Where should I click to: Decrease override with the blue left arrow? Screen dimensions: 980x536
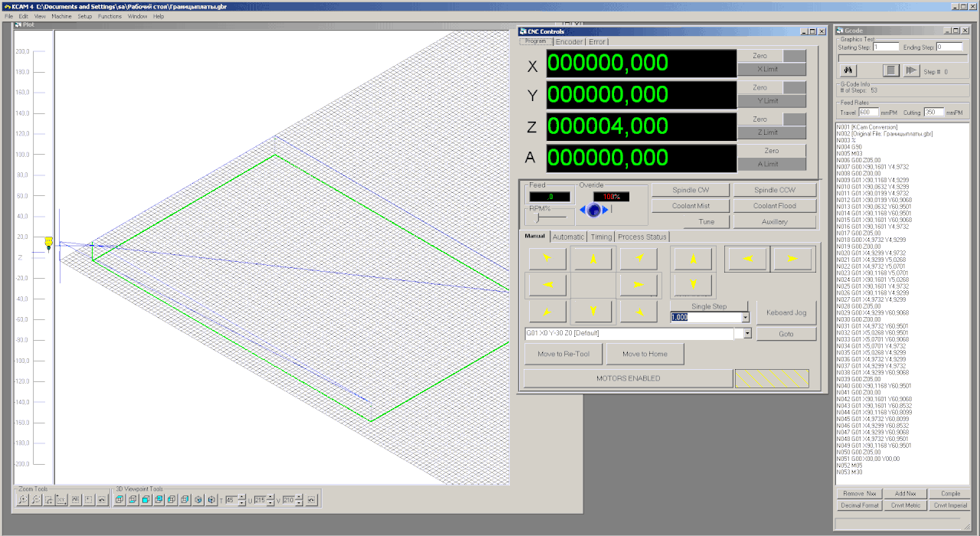(x=583, y=210)
